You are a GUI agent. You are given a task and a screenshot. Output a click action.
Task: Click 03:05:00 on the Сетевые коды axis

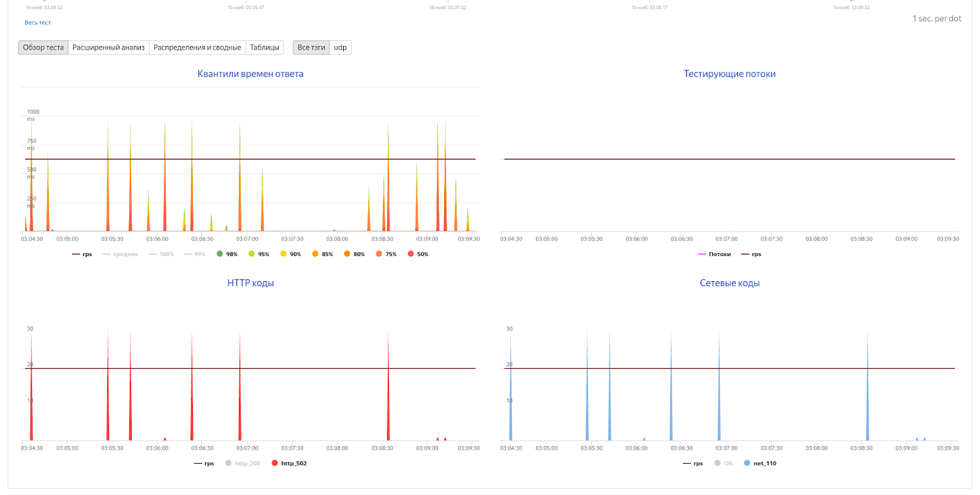pyautogui.click(x=546, y=448)
